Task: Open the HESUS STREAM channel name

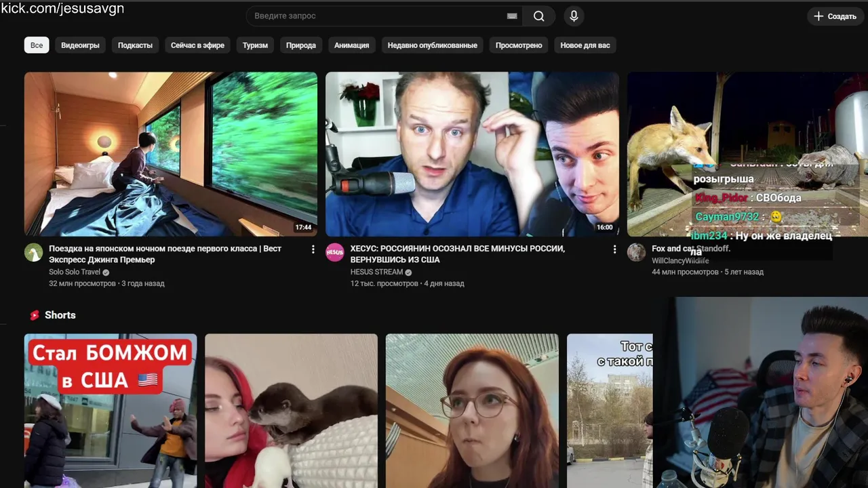Action: 376,272
